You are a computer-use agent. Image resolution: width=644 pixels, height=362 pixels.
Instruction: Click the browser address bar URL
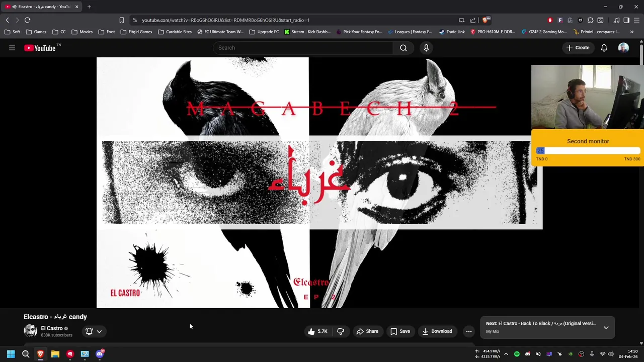[x=225, y=20]
